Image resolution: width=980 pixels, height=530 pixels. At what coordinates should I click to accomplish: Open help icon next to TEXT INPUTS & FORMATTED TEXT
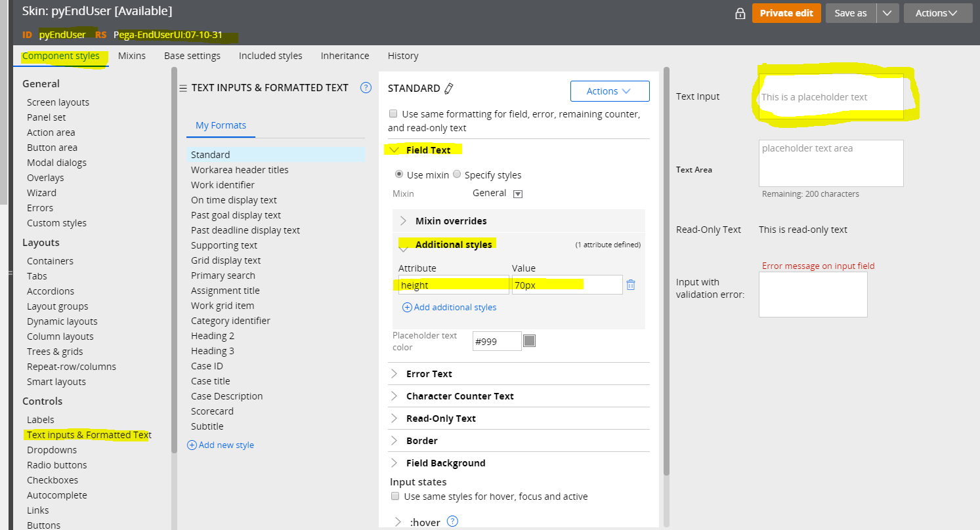(x=366, y=87)
